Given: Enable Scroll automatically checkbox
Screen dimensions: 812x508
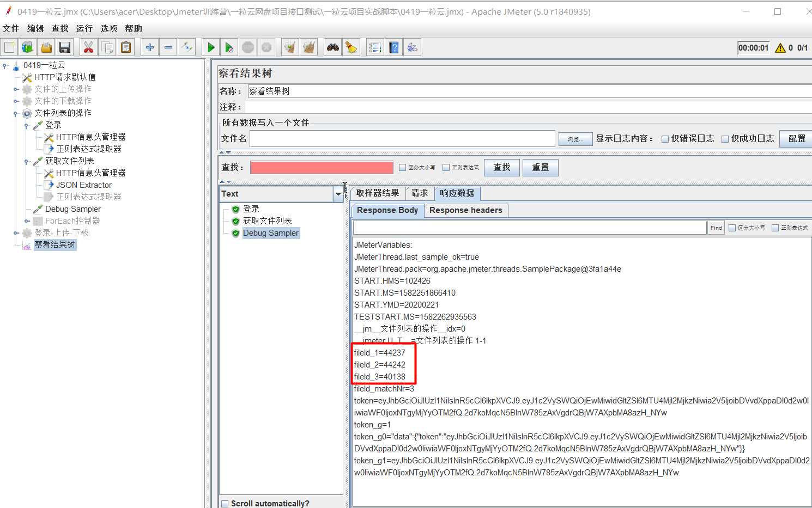Looking at the screenshot, I should point(225,504).
